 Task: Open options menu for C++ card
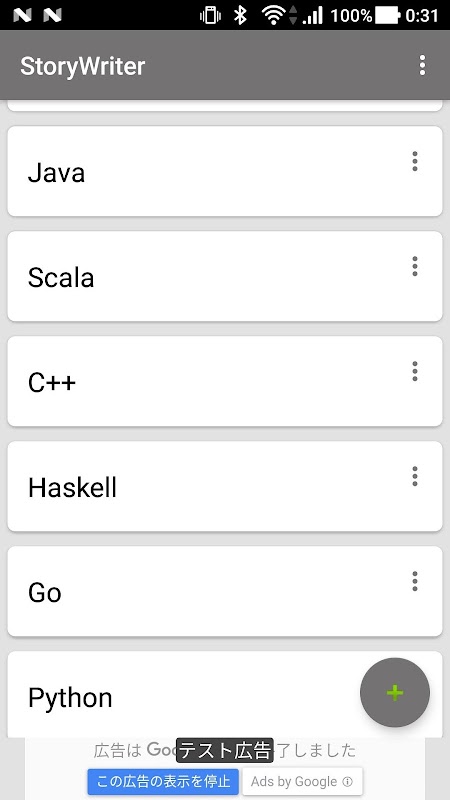tap(415, 371)
